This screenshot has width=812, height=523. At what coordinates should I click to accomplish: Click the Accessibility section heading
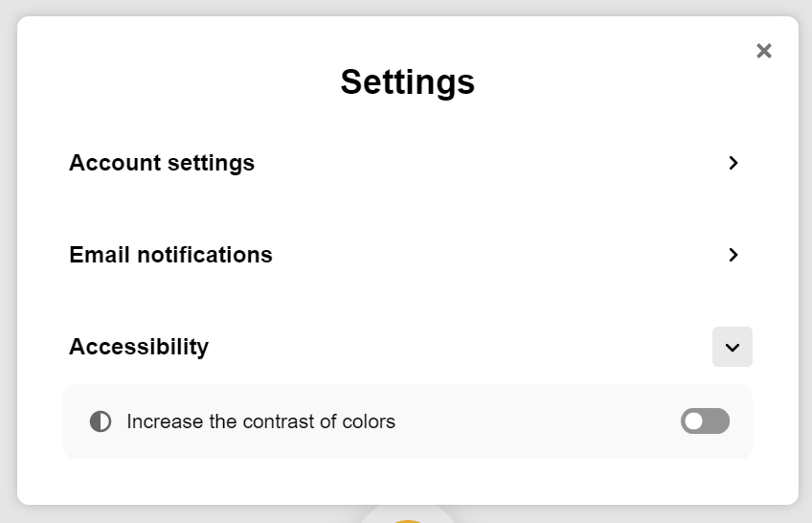139,347
